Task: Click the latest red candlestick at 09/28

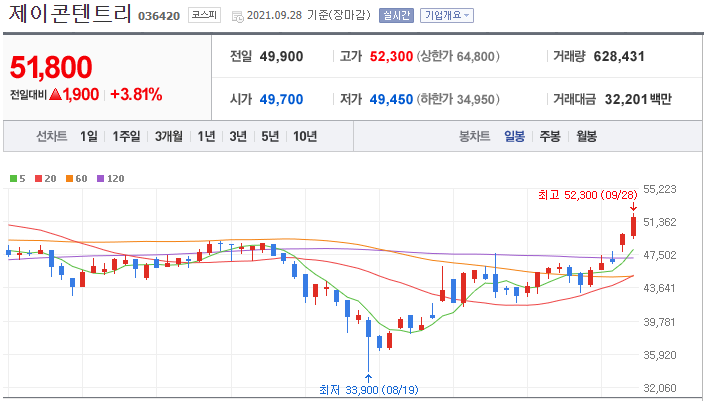Action: point(634,226)
